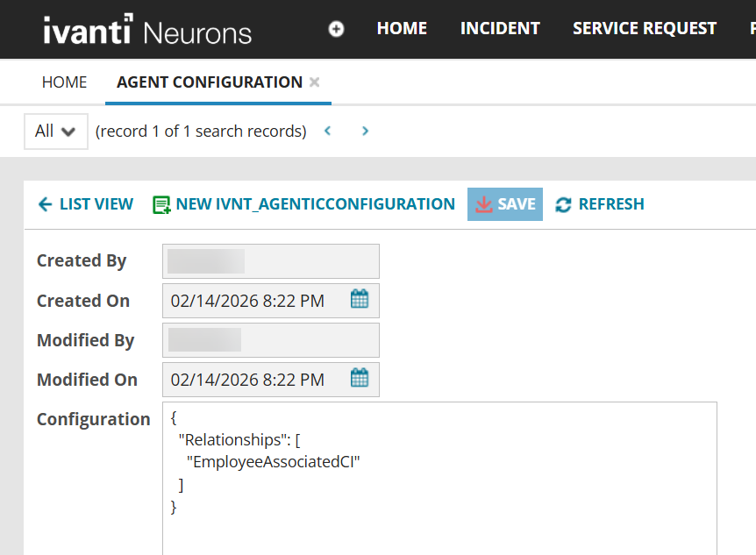Click the New IVNT_AgenticConfiguration icon
Viewport: 756px width, 555px height.
(x=161, y=204)
